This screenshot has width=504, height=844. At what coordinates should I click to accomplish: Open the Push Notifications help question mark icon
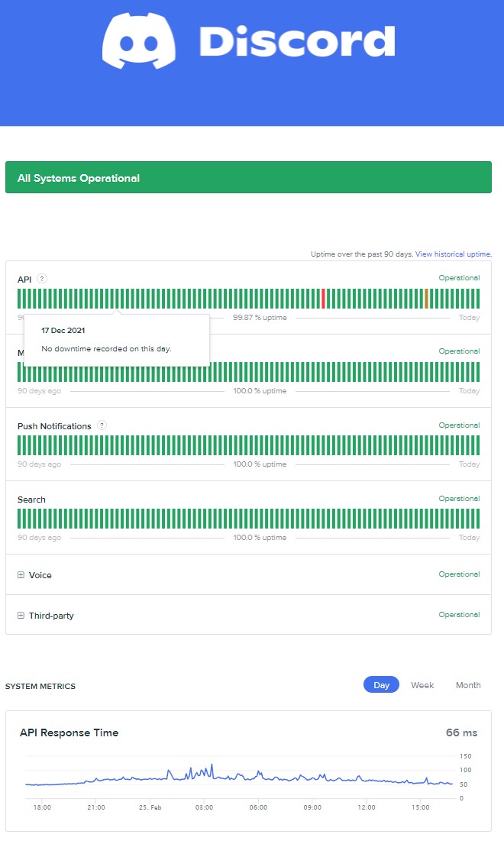click(x=102, y=425)
